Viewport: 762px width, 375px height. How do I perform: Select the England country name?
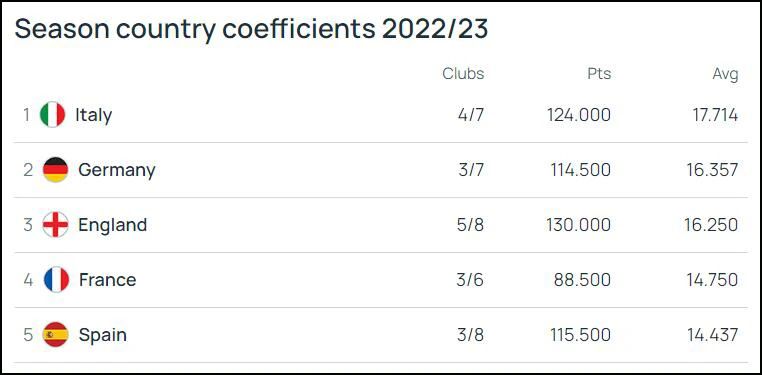tap(112, 225)
